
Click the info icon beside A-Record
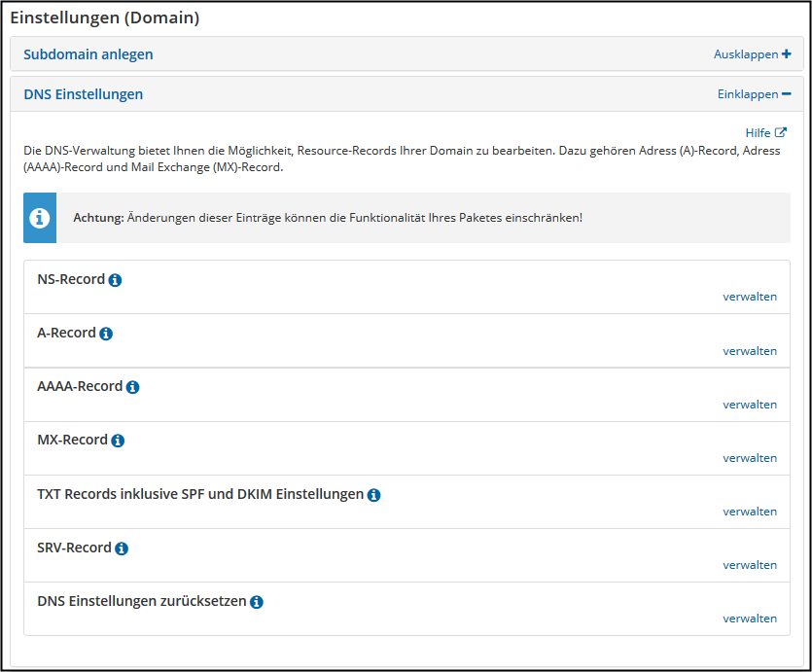click(106, 334)
